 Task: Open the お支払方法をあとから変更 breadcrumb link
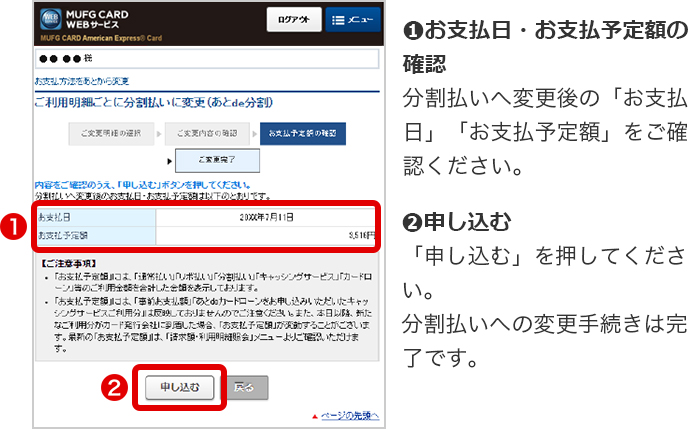point(80,79)
